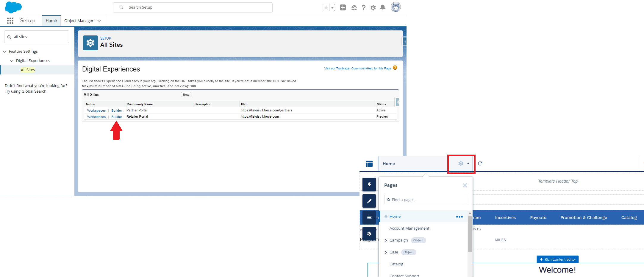Viewport: 644px width, 277px height.
Task: Click the Pages list scrollbar
Action: (470, 234)
